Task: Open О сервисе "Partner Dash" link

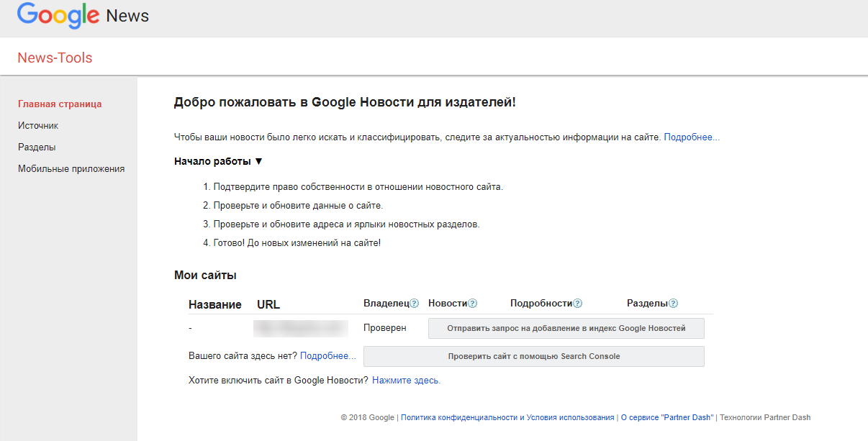Action: [667, 417]
